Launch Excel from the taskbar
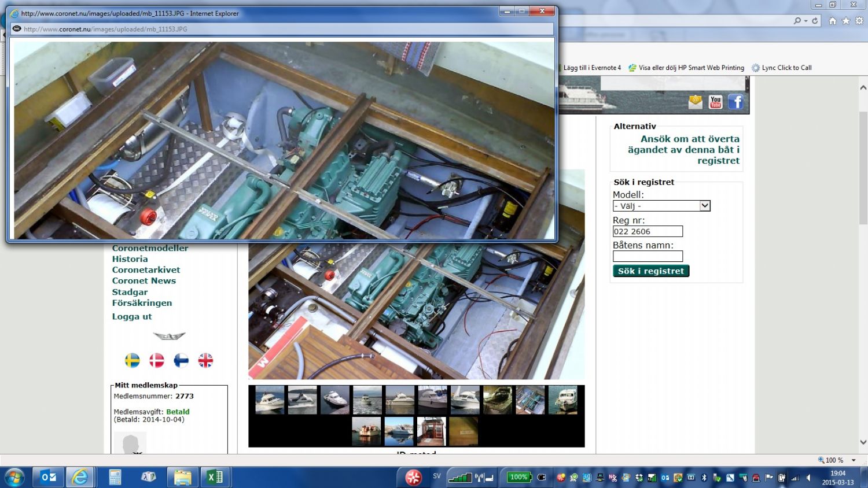The width and height of the screenshot is (868, 488). pos(215,477)
